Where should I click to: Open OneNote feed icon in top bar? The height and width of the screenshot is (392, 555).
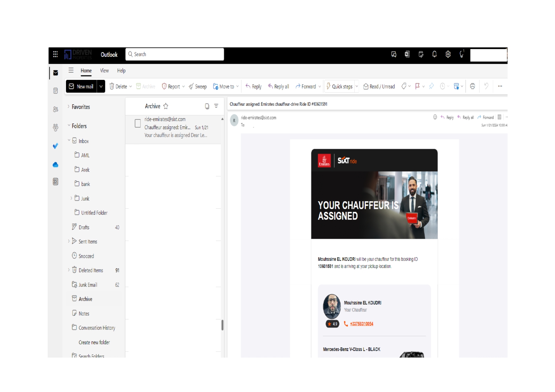pyautogui.click(x=407, y=54)
